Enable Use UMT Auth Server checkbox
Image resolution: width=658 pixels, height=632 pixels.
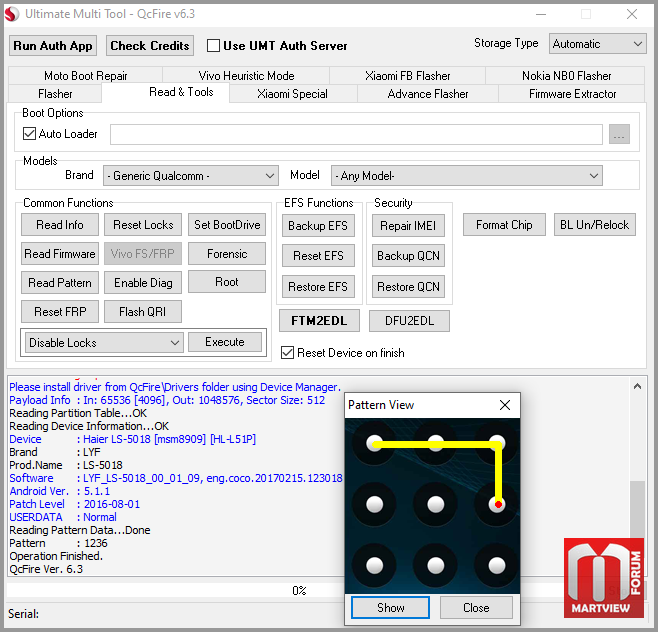click(x=213, y=46)
